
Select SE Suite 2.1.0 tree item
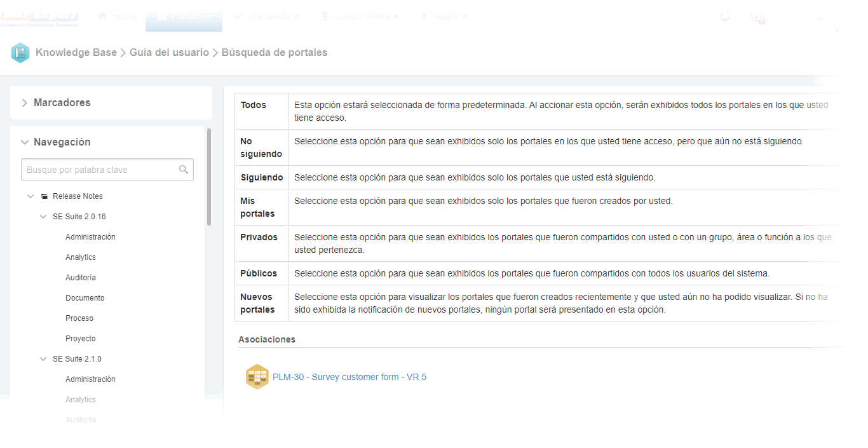[x=77, y=359]
